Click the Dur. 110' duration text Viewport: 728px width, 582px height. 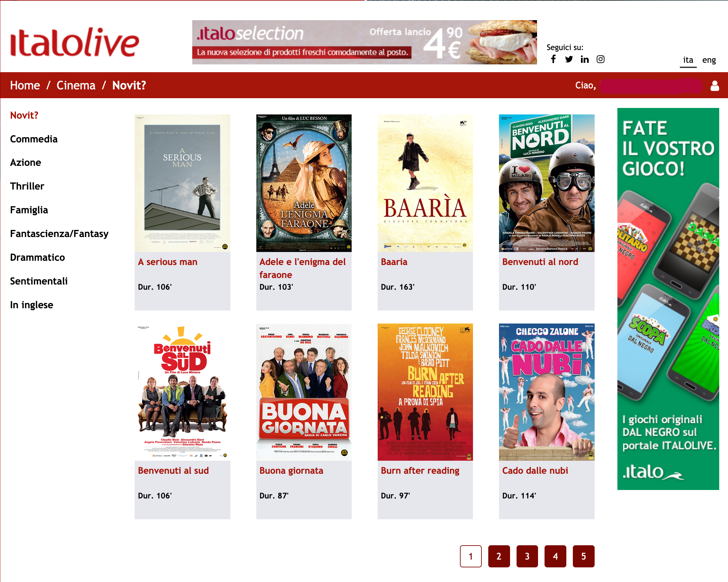[x=519, y=287]
